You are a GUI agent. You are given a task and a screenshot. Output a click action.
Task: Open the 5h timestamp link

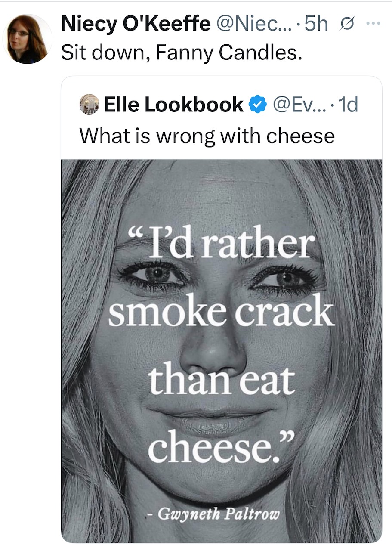316,25
